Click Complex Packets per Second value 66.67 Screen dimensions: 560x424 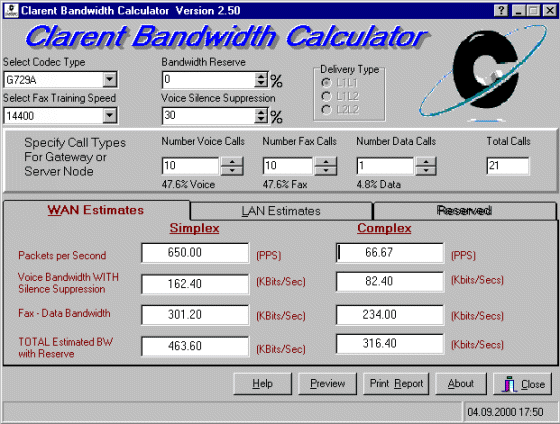tap(390, 253)
